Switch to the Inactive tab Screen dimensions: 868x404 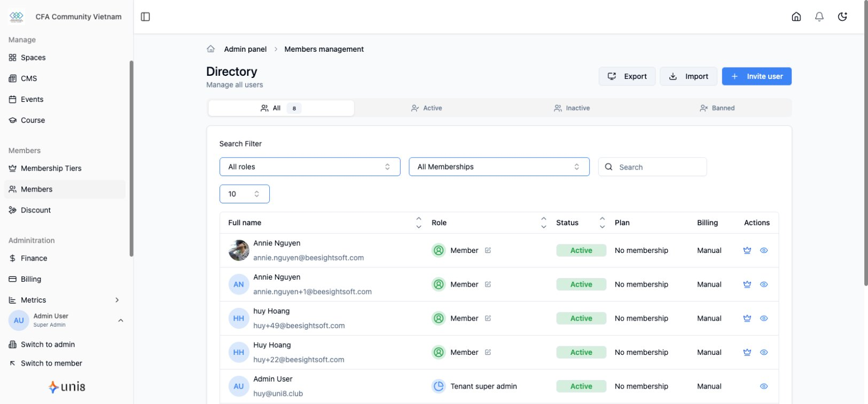click(x=572, y=108)
